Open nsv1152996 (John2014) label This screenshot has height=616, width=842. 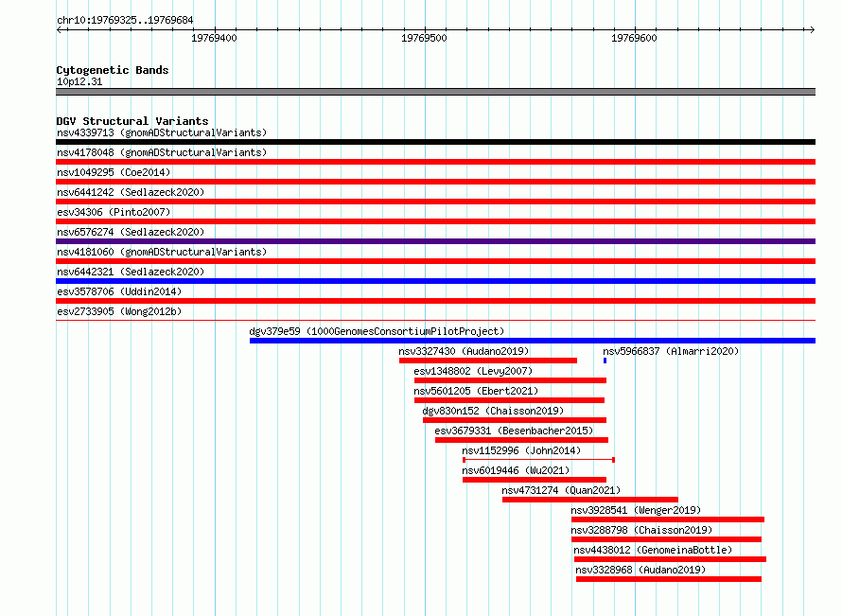pyautogui.click(x=521, y=450)
